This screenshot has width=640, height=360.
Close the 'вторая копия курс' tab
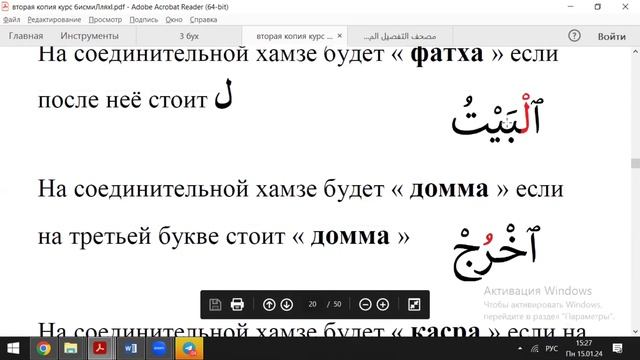(x=340, y=36)
